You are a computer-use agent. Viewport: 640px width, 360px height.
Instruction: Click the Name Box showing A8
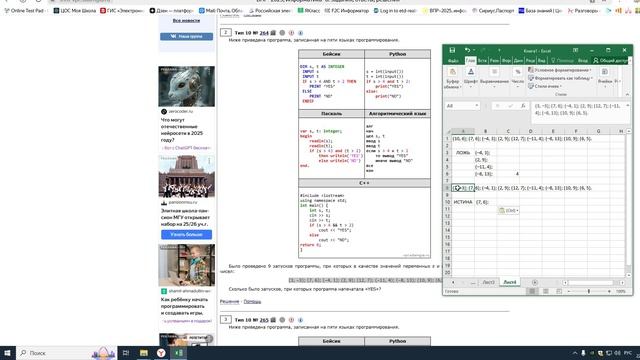[460, 106]
